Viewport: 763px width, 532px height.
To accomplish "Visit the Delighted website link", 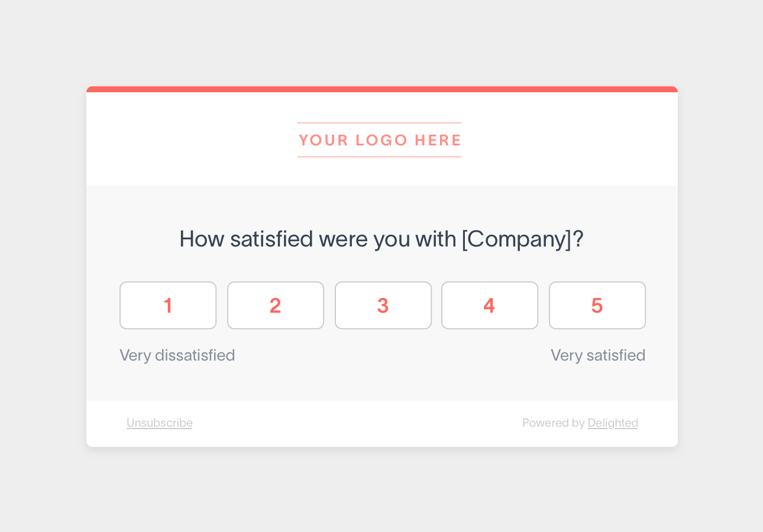I will pos(613,423).
